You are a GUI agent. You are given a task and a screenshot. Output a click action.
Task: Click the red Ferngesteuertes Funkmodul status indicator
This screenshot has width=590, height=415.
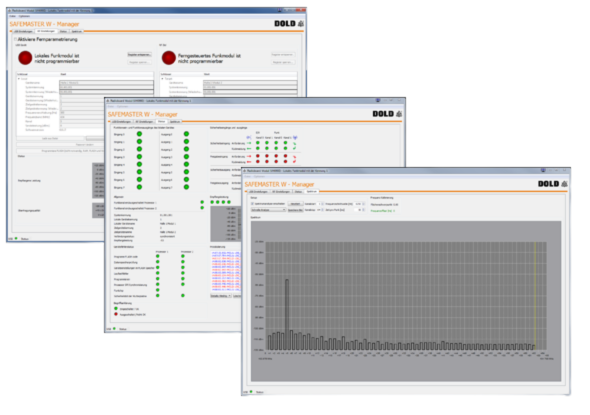click(169, 58)
